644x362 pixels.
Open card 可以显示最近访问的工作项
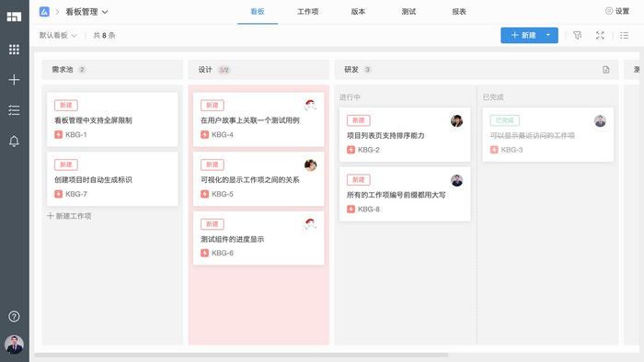coord(548,134)
